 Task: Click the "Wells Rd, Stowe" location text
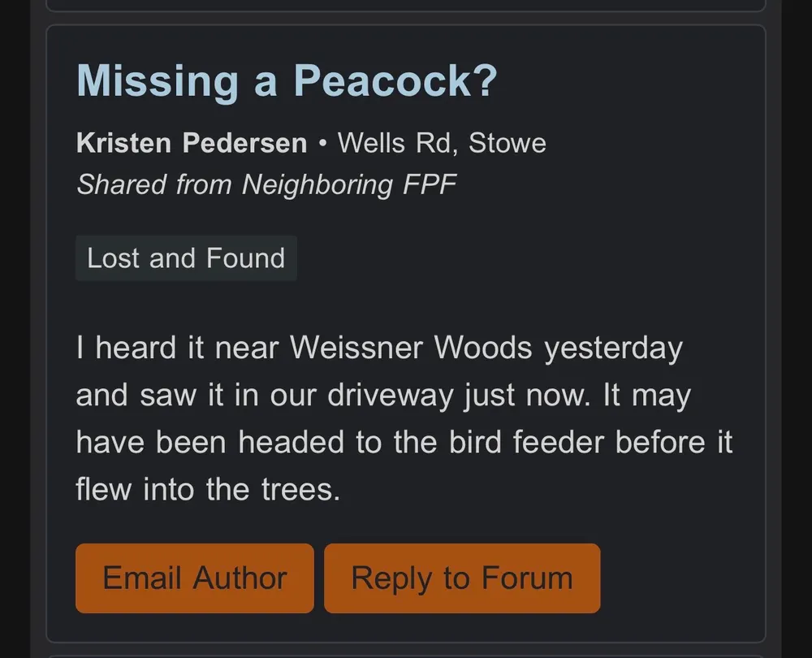[442, 143]
